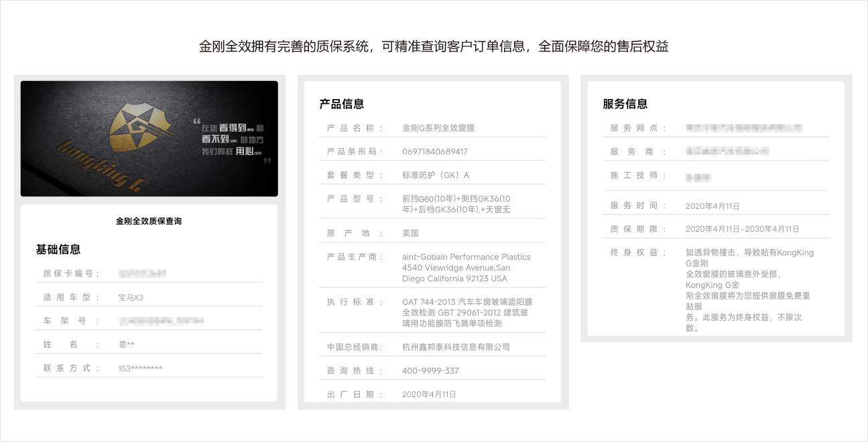Click the blurred 施工技师 name
Screen dimensions: 868x442
tap(698, 177)
